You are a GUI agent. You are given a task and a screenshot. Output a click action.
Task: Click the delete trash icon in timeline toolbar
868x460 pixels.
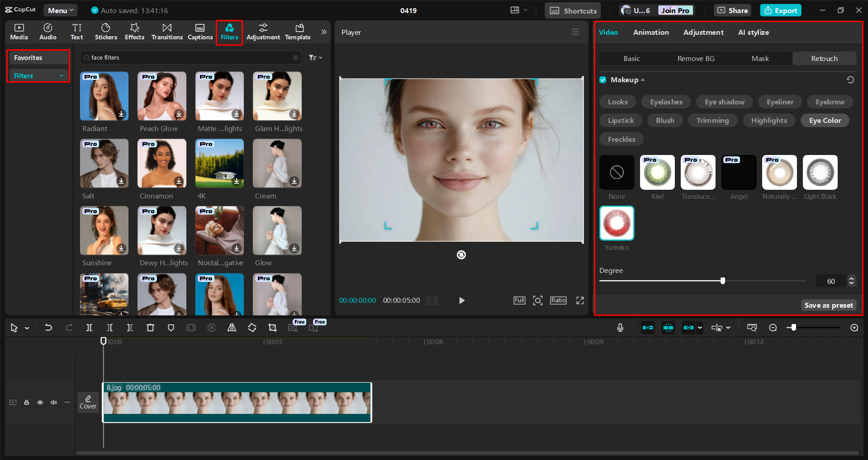150,328
